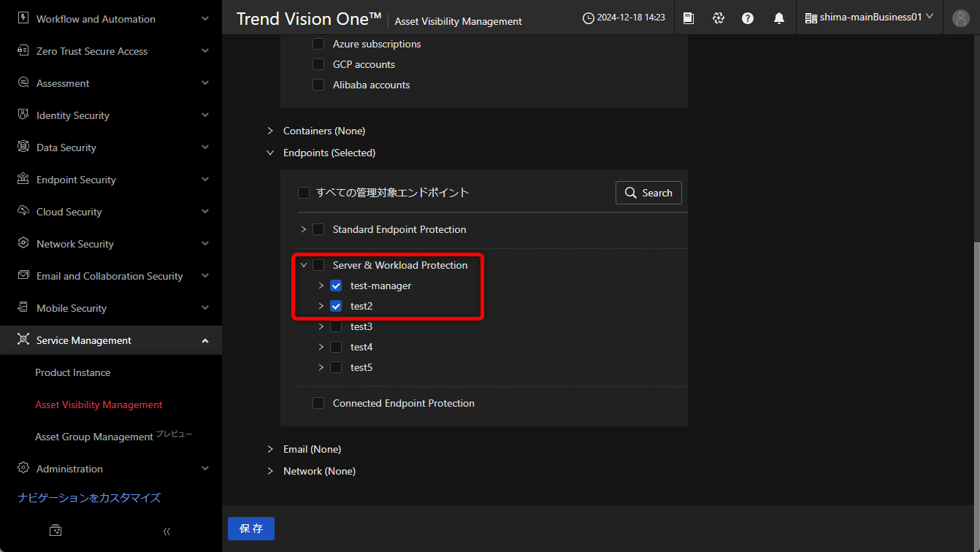Viewport: 980px width, 552px height.
Task: Expand the test5 tree node
Action: click(321, 367)
